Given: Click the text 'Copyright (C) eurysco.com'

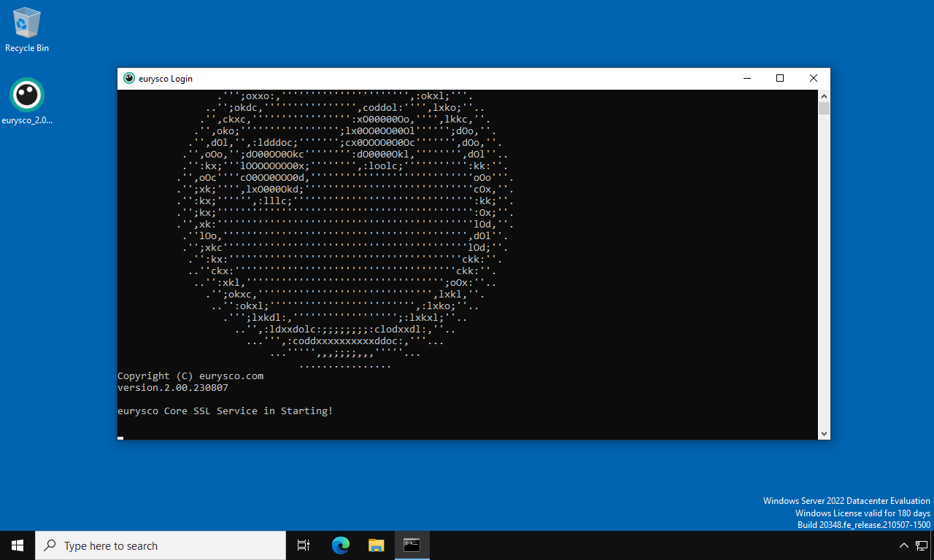Looking at the screenshot, I should (x=190, y=376).
